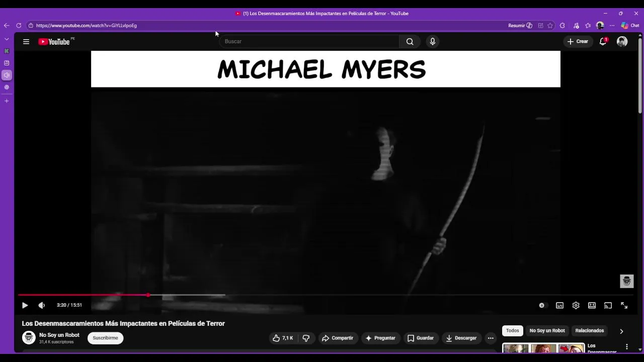Add page to favorites star
Image resolution: width=644 pixels, height=362 pixels.
[x=550, y=26]
